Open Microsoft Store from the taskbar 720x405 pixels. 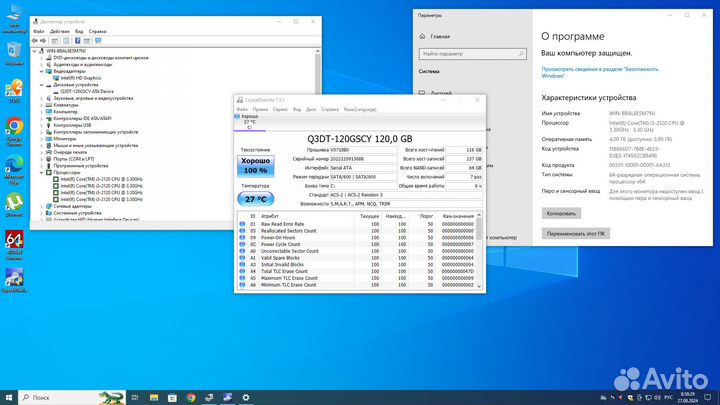click(172, 397)
